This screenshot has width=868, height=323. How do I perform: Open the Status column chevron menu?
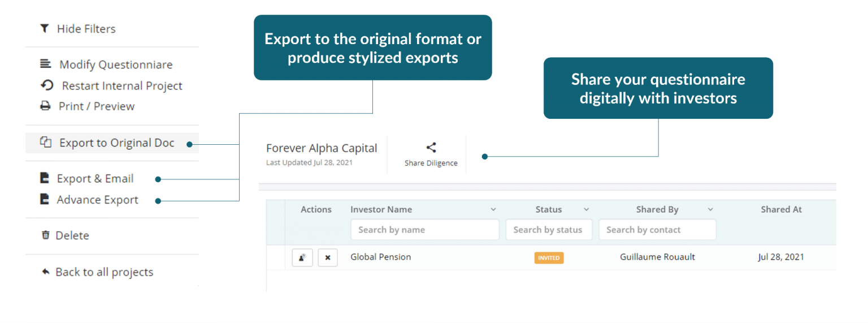coord(586,209)
